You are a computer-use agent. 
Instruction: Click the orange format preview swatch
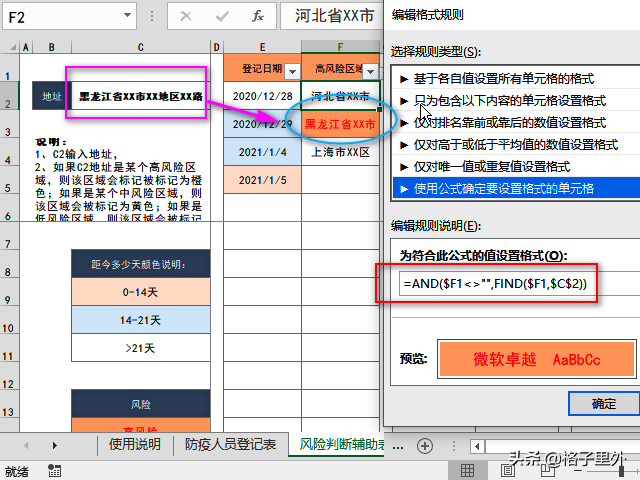(536, 359)
